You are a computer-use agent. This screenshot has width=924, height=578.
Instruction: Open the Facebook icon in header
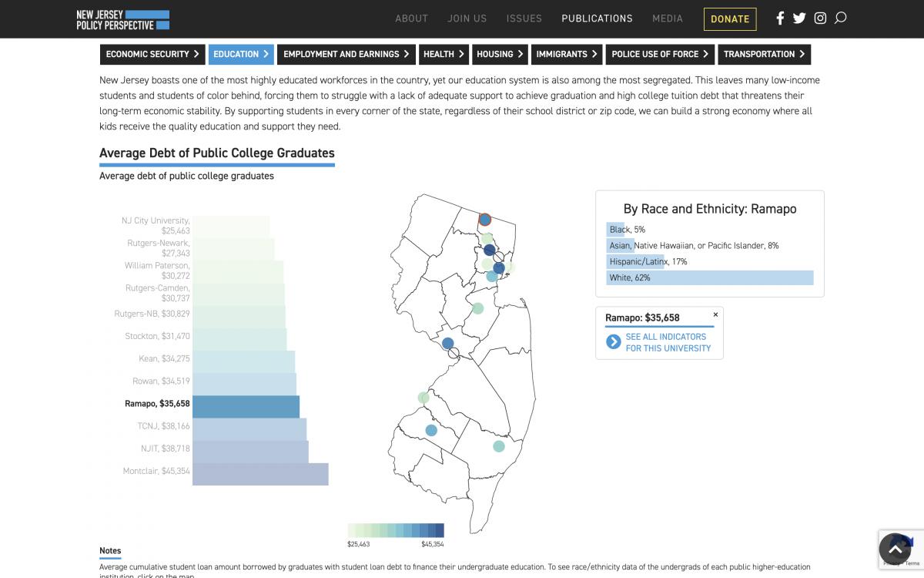(780, 18)
